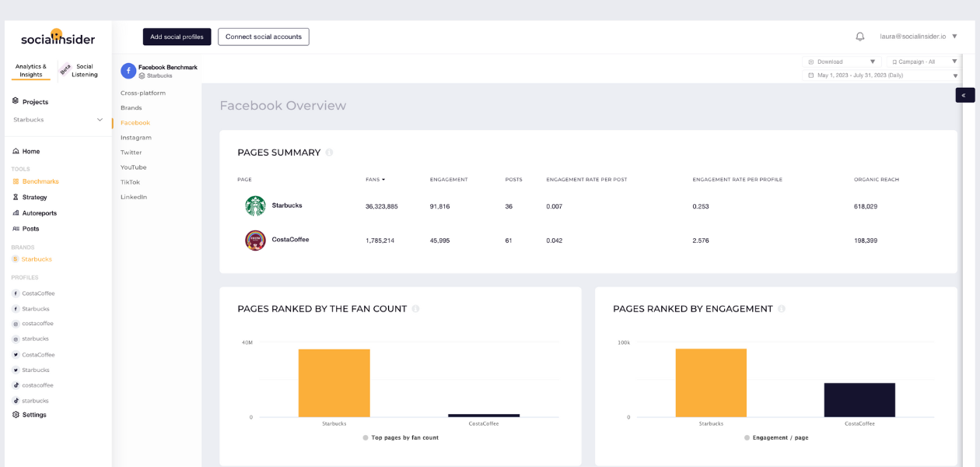This screenshot has height=467, width=980.
Task: Click the orange Starbucks bar in fan count chart
Action: 334,383
